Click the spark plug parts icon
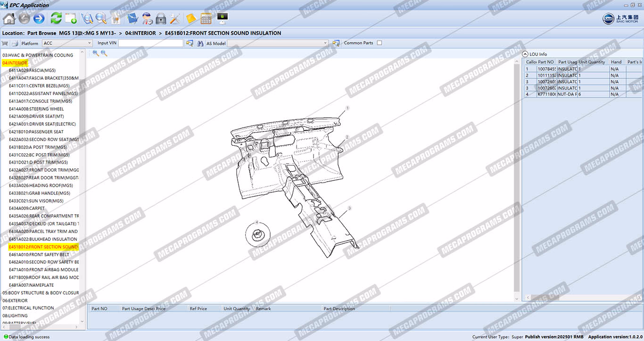 tap(115, 18)
